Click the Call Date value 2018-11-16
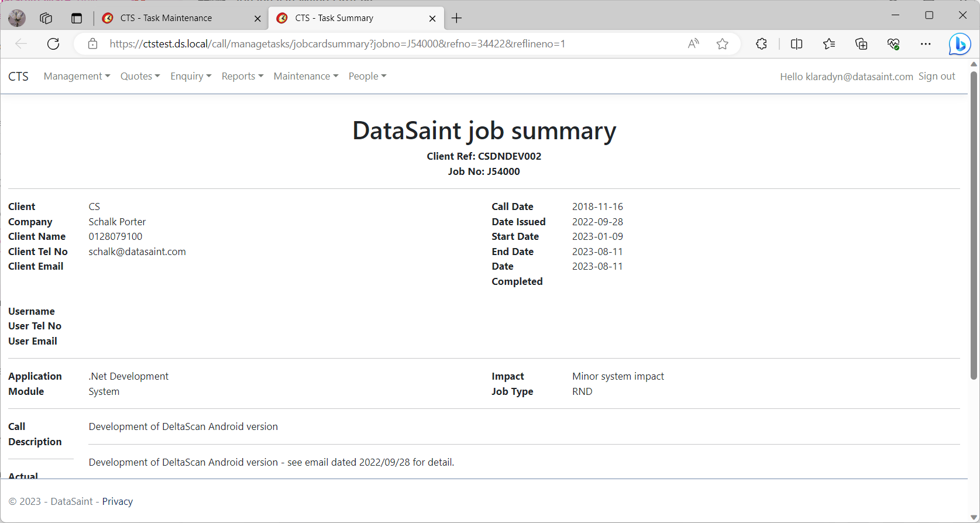The height and width of the screenshot is (523, 980). tap(597, 207)
